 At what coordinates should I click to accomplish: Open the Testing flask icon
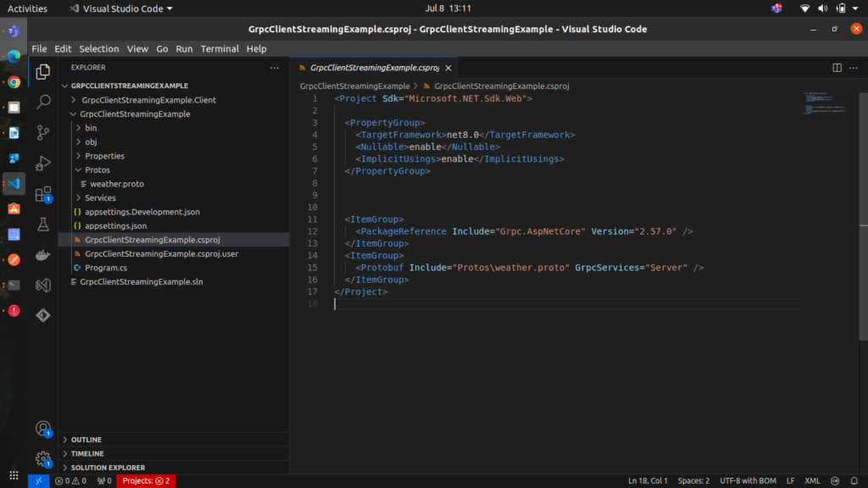(x=43, y=225)
